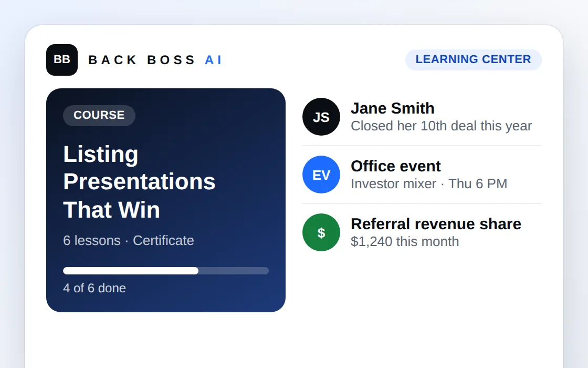Click the course progress bar

pos(166,271)
